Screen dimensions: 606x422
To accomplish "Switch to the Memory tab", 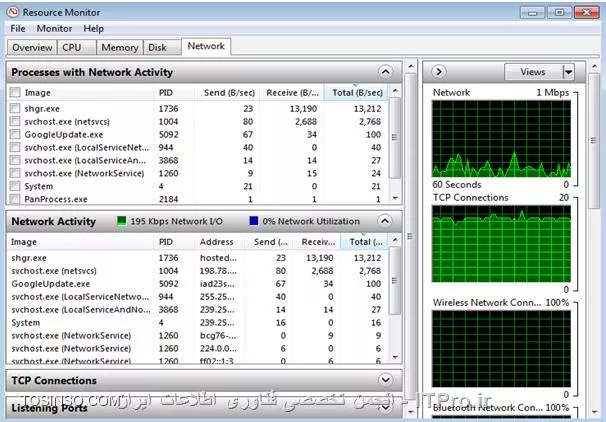I will click(x=119, y=48).
